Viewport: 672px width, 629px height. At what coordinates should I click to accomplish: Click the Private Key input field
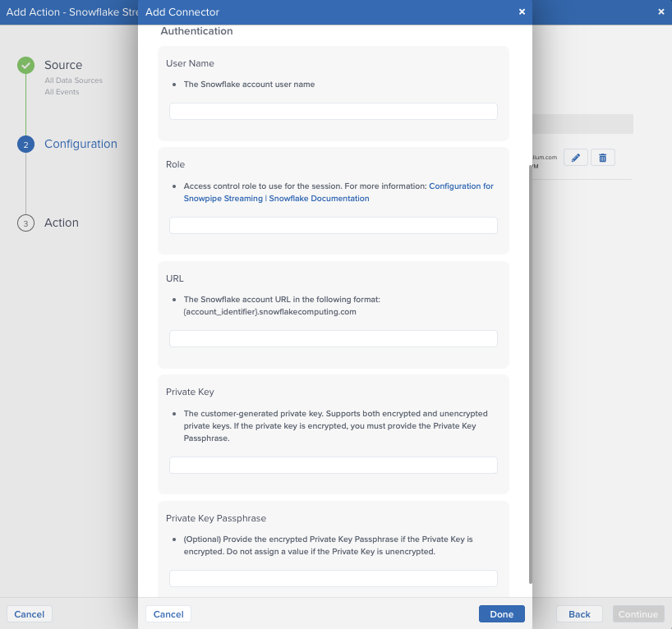coord(333,465)
